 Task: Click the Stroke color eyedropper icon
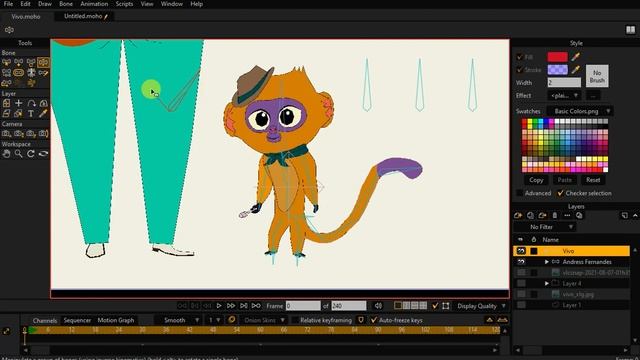pos(576,69)
